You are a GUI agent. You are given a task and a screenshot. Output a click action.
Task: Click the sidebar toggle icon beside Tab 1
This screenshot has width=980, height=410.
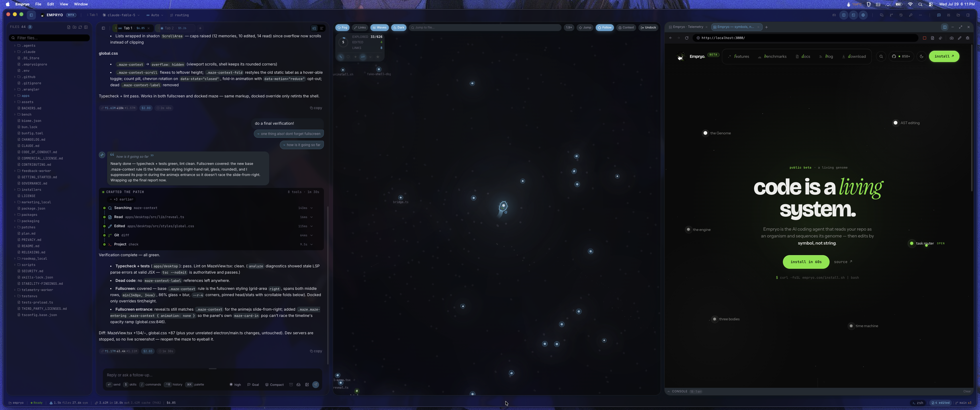103,28
